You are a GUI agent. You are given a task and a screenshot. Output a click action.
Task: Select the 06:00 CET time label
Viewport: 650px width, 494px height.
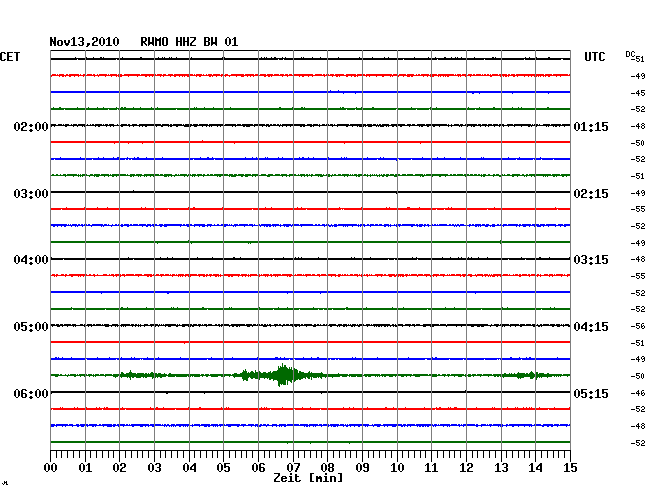click(x=31, y=393)
